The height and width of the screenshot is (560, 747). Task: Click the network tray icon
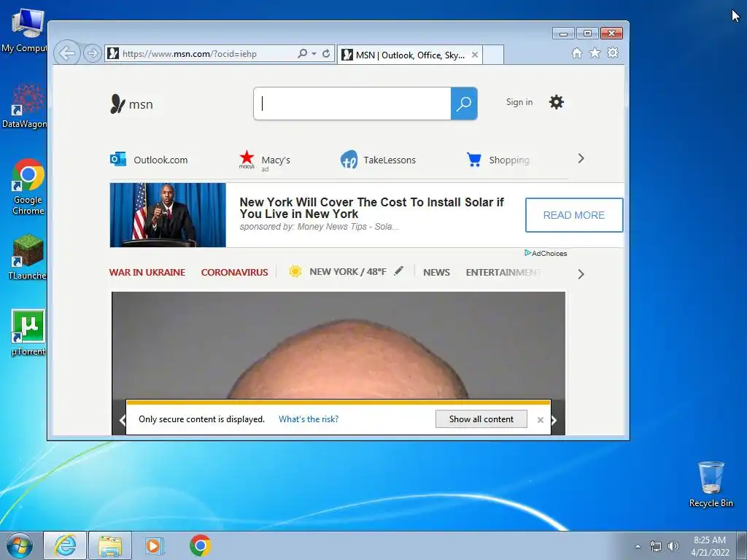(656, 546)
